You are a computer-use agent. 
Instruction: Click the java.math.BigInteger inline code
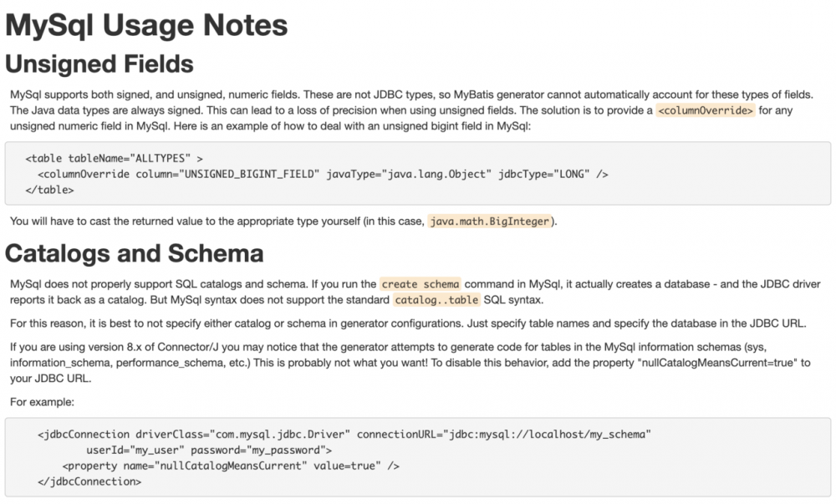[489, 221]
